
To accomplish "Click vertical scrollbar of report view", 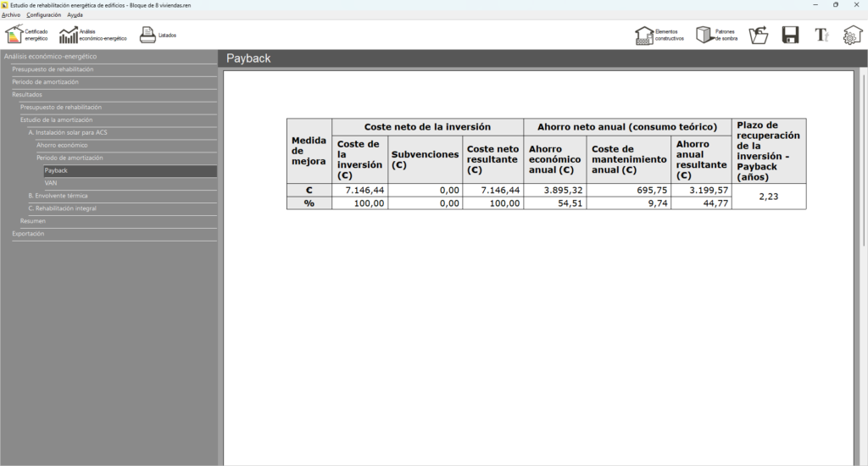I will pos(863,160).
